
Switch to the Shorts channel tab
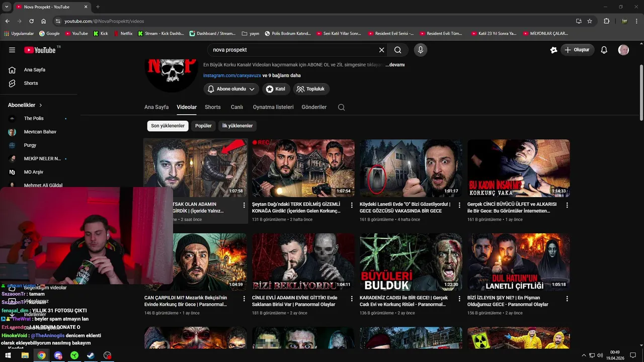(213, 107)
